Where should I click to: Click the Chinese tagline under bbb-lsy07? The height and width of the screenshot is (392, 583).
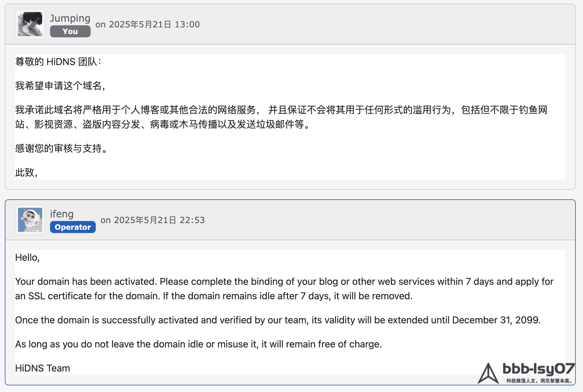pyautogui.click(x=539, y=381)
